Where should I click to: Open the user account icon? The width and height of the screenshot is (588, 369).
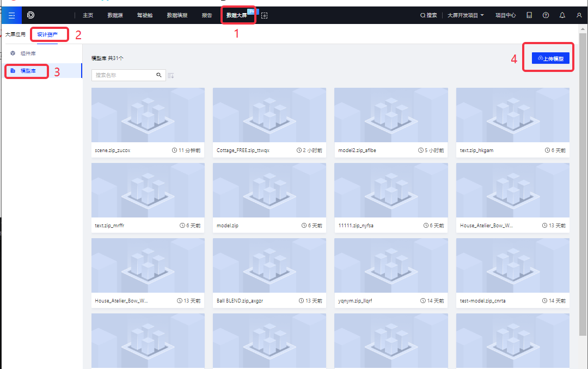point(579,15)
